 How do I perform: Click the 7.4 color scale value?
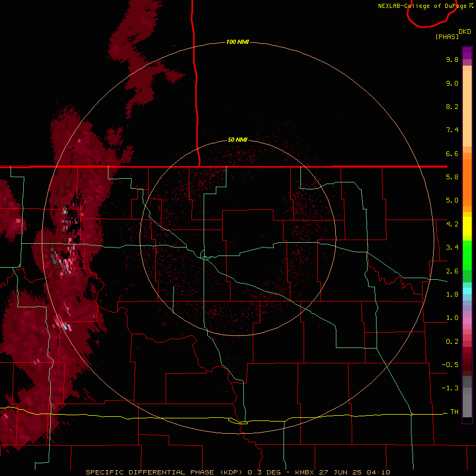click(x=452, y=130)
